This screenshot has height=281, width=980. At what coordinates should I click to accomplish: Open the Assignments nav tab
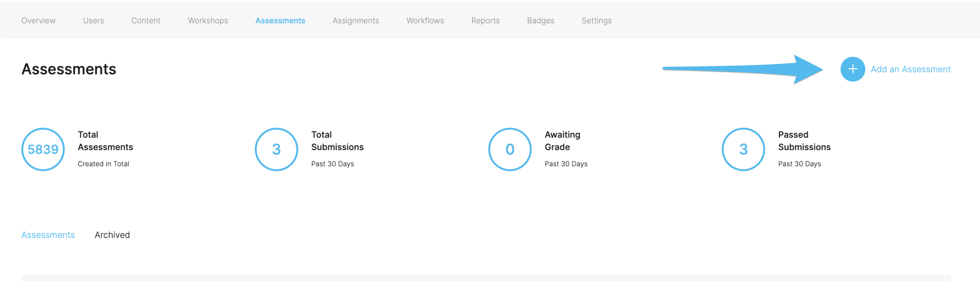click(356, 21)
